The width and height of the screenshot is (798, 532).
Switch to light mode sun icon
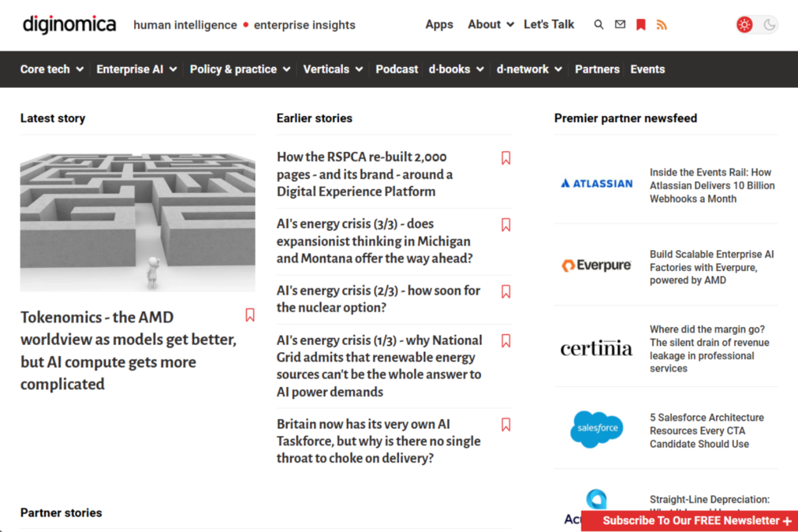coord(744,24)
